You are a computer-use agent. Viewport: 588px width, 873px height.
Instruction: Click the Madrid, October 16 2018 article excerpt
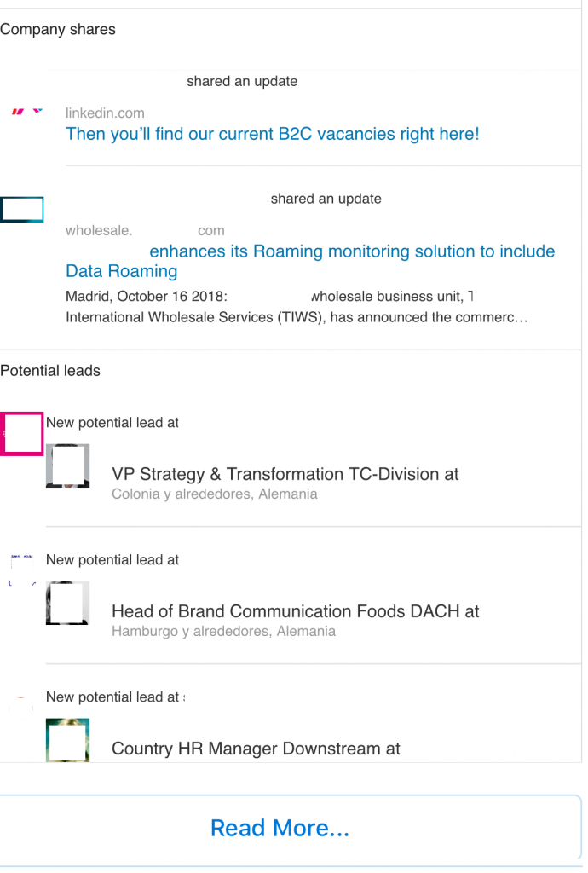tap(297, 307)
